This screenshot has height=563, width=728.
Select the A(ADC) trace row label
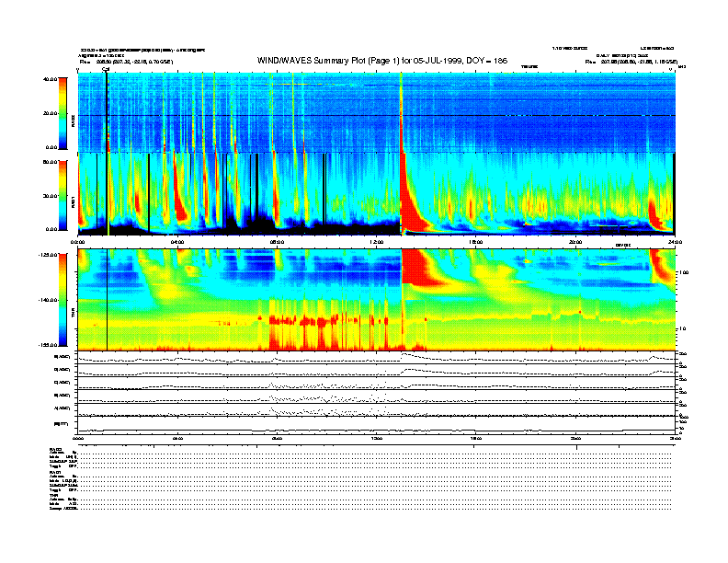point(63,408)
